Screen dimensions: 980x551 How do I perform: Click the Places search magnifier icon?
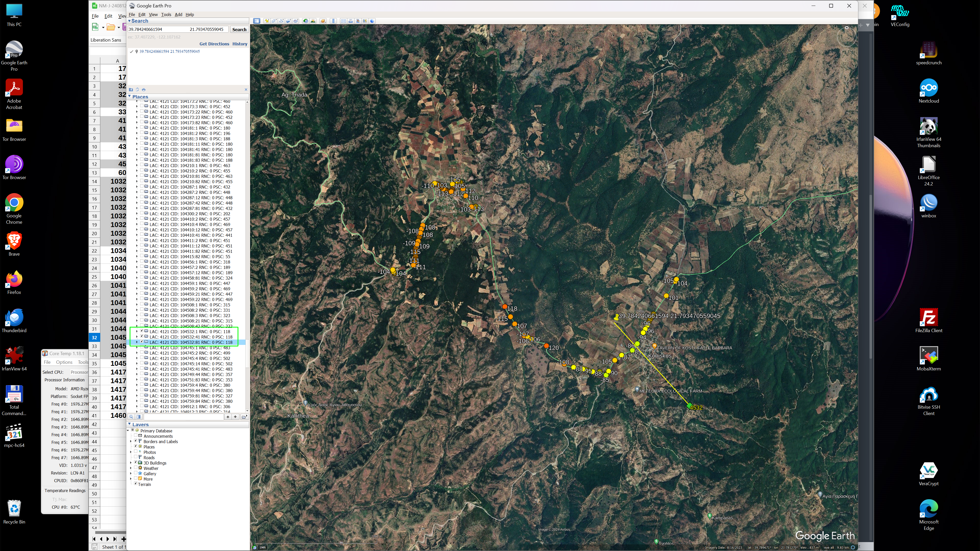point(131,417)
